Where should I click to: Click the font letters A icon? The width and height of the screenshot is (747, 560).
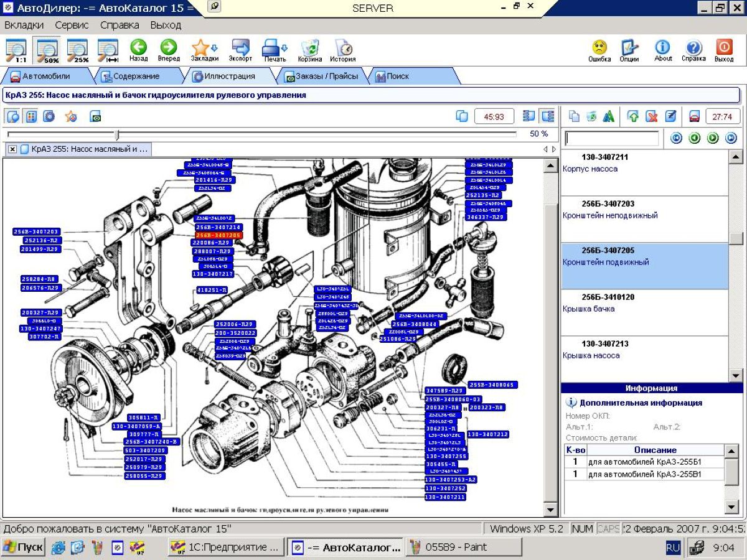609,116
